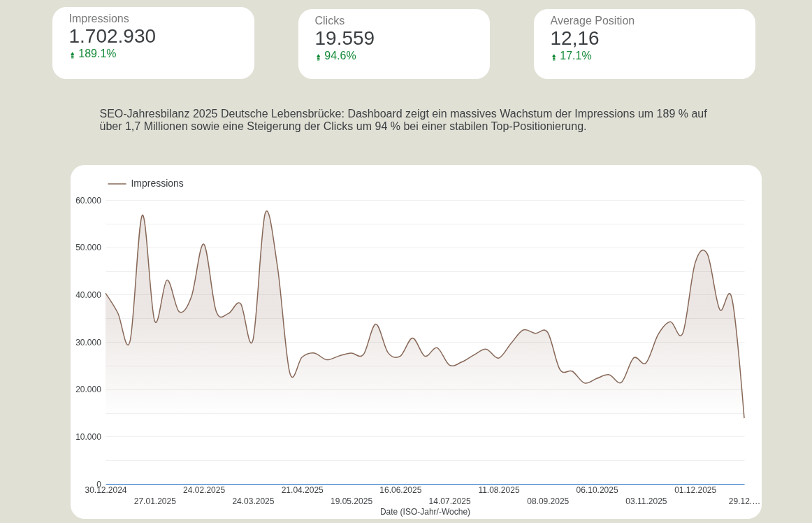
Task: Click the Impressions legend line marker
Action: pyautogui.click(x=116, y=183)
